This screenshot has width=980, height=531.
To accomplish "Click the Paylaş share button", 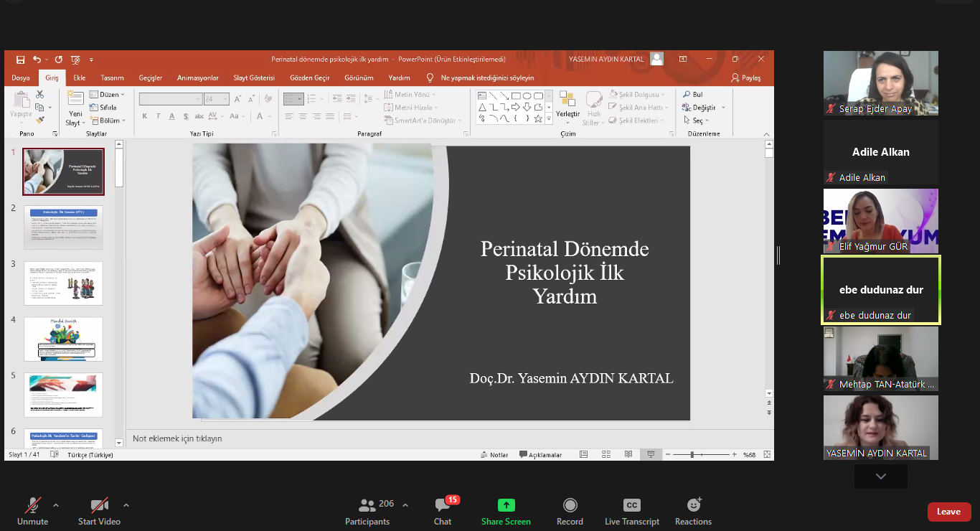I will 746,77.
